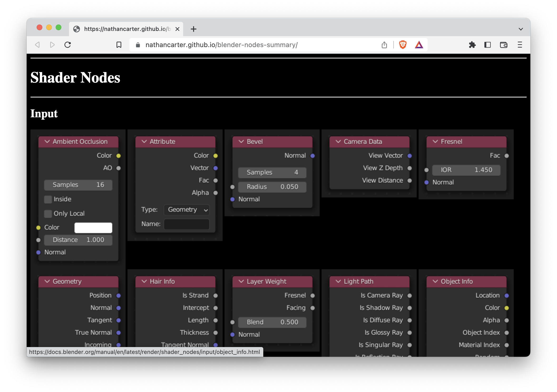This screenshot has width=557, height=392.
Task: Click the Attribute Name input field
Action: 186,224
